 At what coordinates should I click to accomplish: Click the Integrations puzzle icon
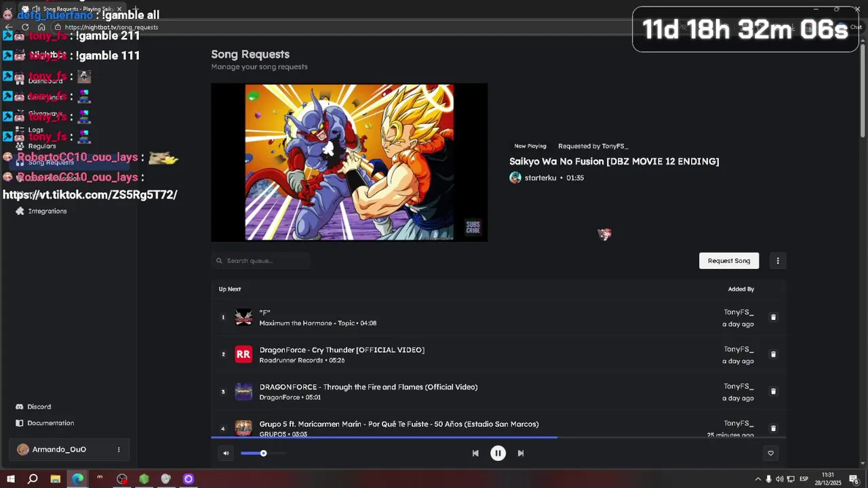[x=20, y=211]
